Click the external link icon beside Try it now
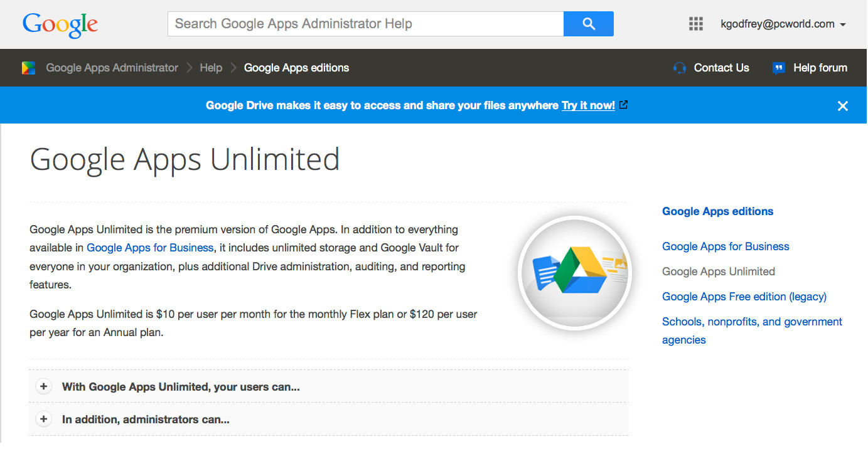 coord(623,105)
